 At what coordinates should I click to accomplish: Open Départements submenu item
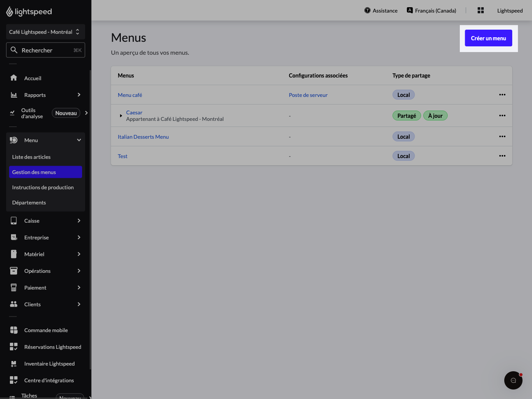[x=46, y=203]
